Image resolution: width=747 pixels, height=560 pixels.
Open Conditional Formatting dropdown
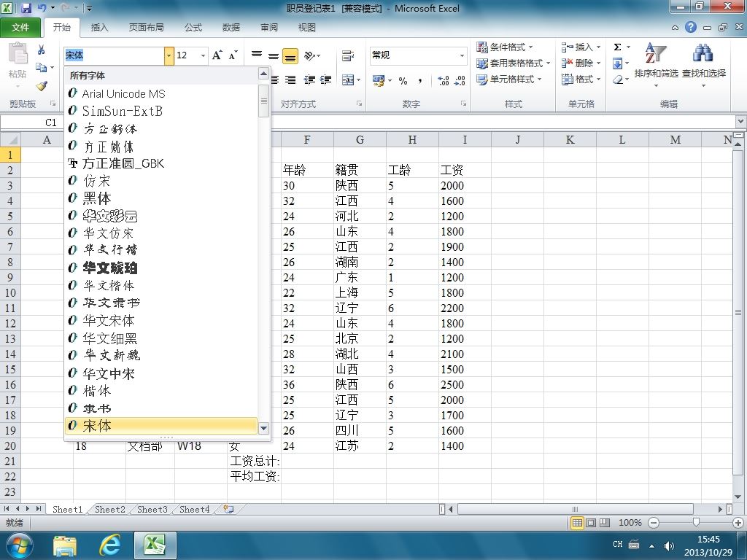(x=505, y=47)
